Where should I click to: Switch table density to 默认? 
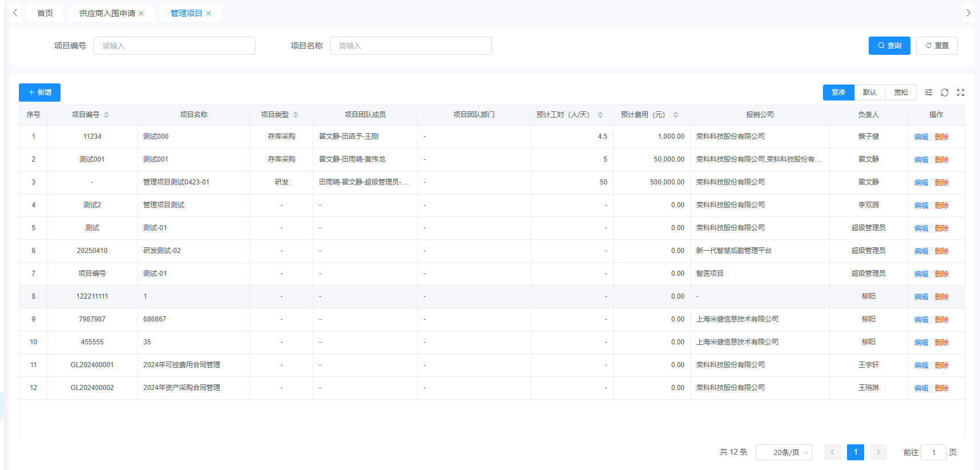pos(869,93)
